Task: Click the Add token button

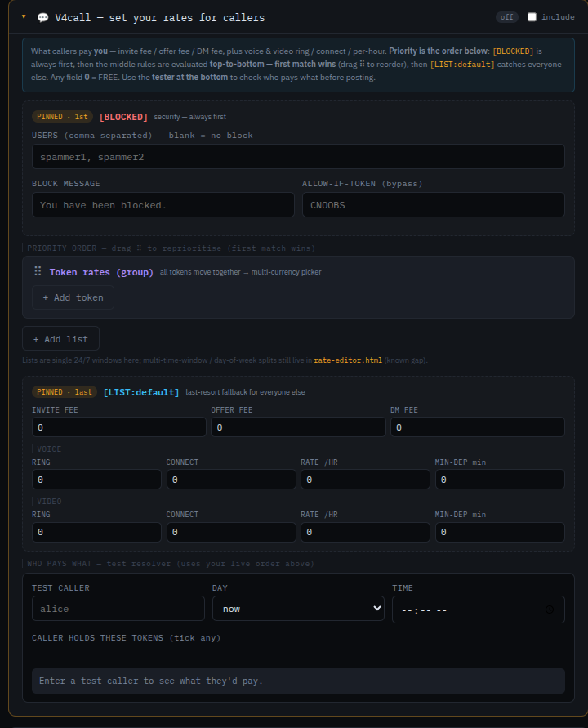Action: [73, 297]
